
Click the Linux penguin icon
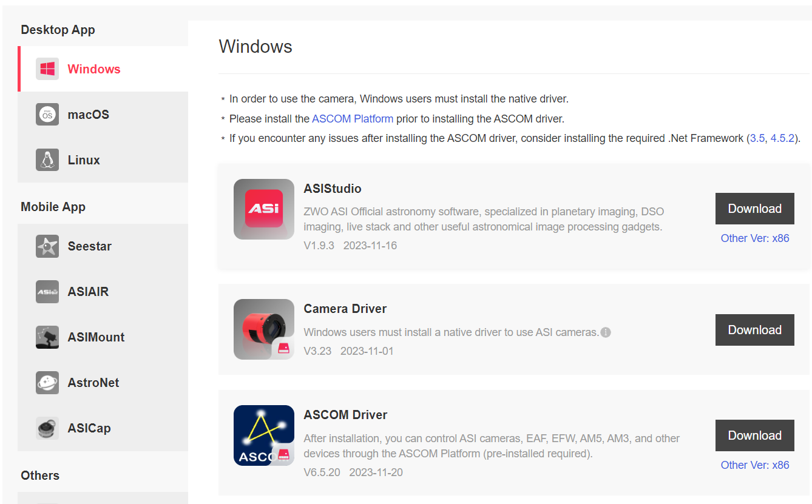(x=47, y=160)
